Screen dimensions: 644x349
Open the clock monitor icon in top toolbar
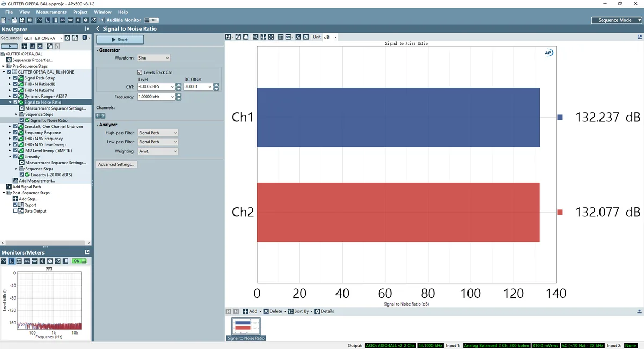pyautogui.click(x=86, y=20)
